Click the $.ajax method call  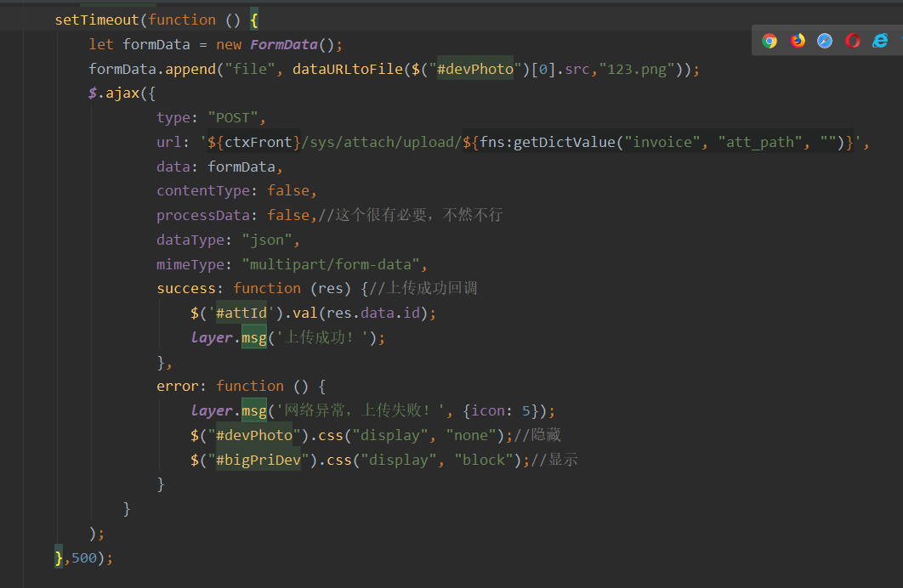(x=108, y=93)
